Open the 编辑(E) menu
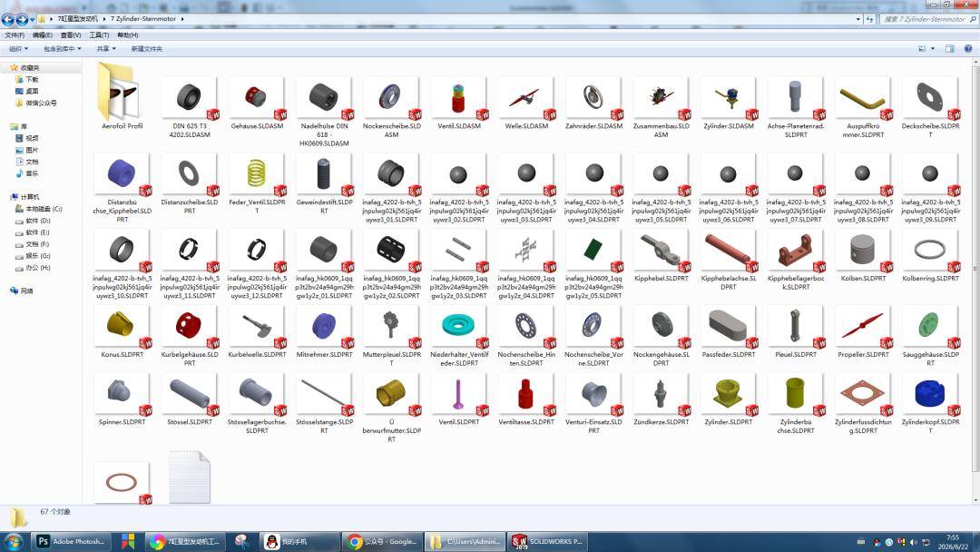Screen dimensions: 980x552 [x=43, y=35]
